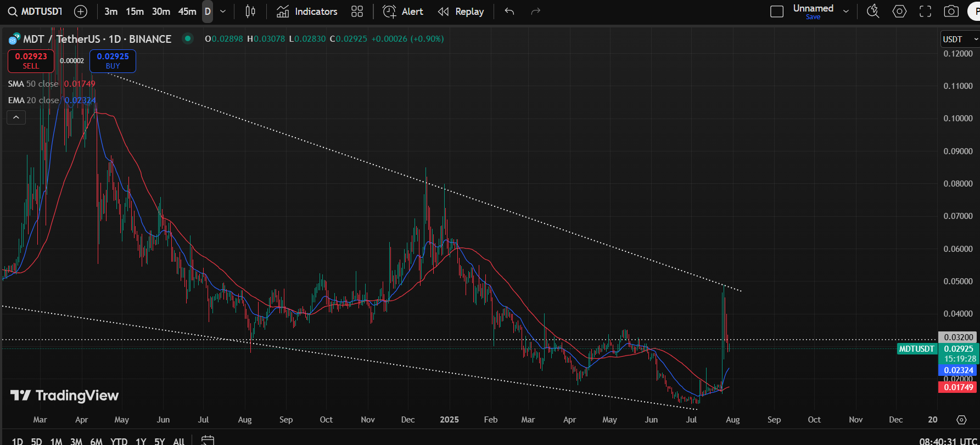Screen dimensions: 980x445
Task: Open the layout setup square icon
Action: point(777,12)
